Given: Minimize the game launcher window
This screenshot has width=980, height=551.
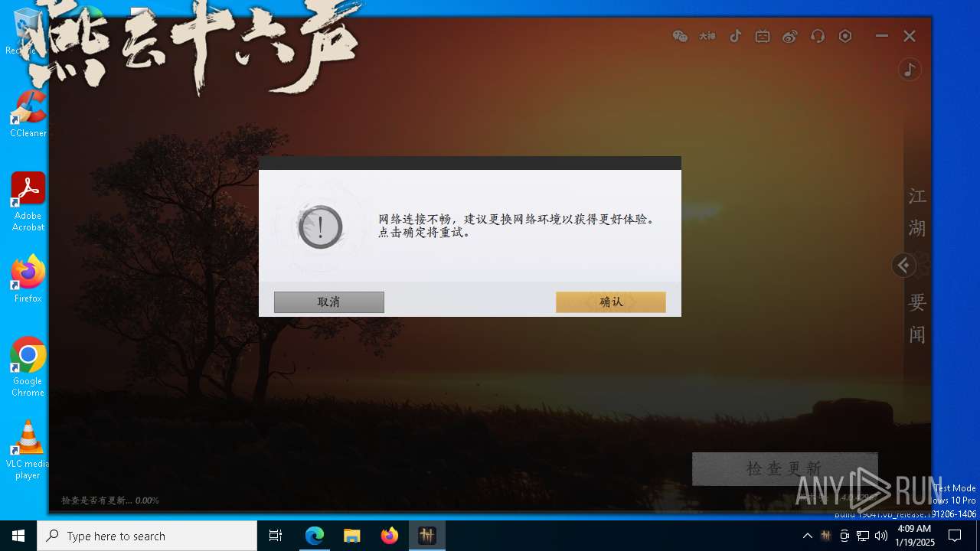Looking at the screenshot, I should tap(882, 36).
